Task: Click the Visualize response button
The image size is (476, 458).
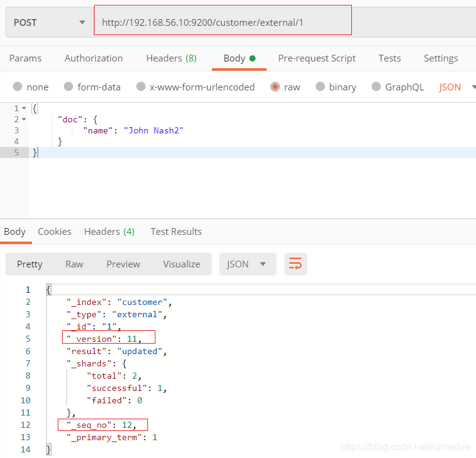Action: [182, 264]
